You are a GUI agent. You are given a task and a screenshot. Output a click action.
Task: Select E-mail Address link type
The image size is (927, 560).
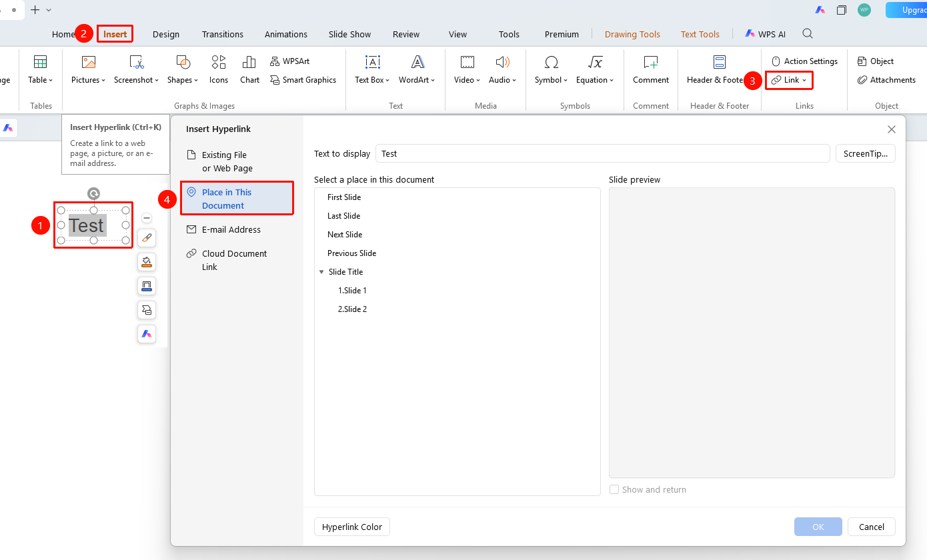pos(237,229)
